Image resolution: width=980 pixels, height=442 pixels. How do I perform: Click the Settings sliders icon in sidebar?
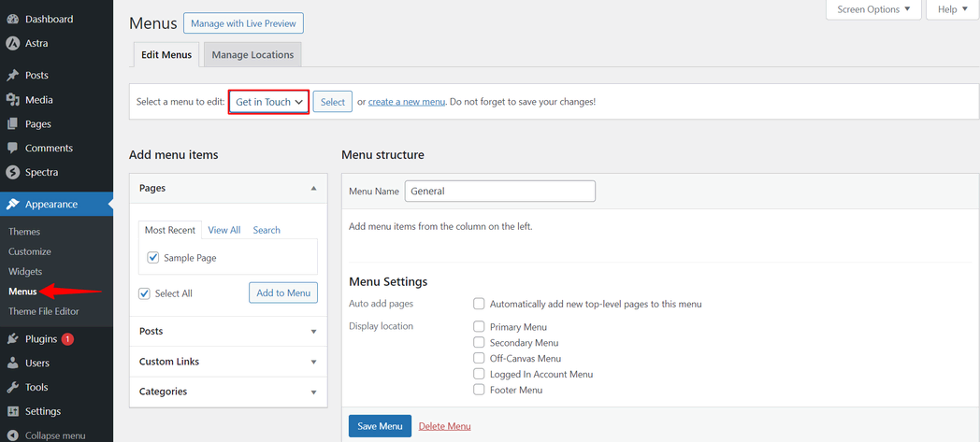point(13,412)
